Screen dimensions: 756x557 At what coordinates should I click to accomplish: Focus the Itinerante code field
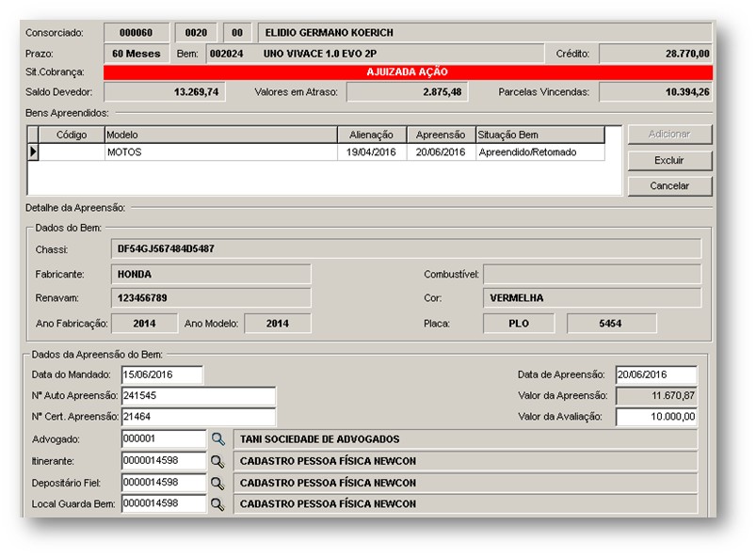[x=164, y=461]
